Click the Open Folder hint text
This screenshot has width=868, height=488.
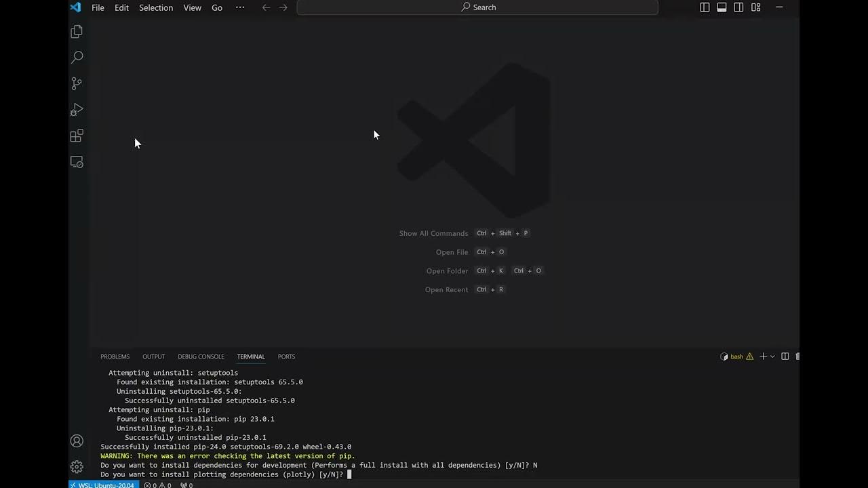447,271
